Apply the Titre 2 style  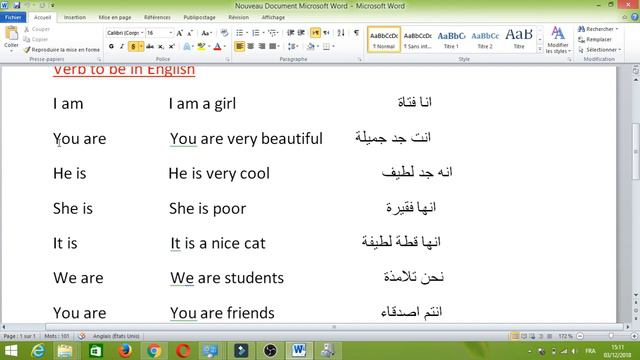tap(485, 40)
